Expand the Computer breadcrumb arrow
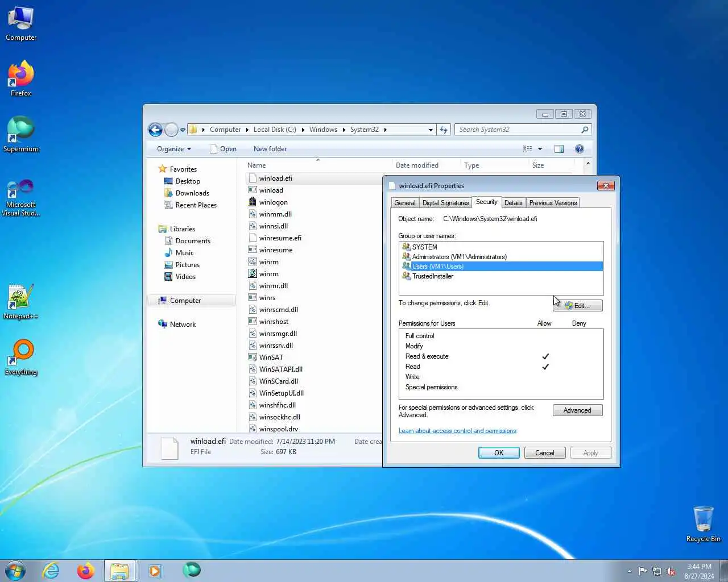728x582 pixels. point(247,130)
